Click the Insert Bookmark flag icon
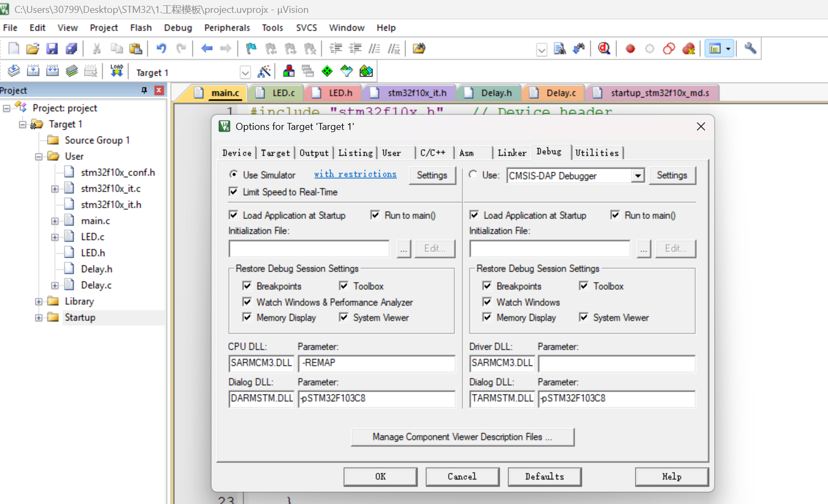Viewport: 828px width, 504px height. tap(251, 49)
